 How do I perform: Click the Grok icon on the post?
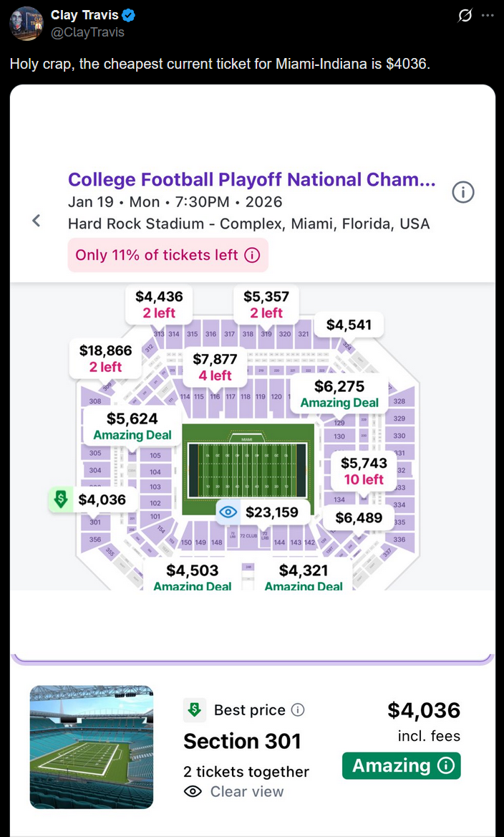465,16
